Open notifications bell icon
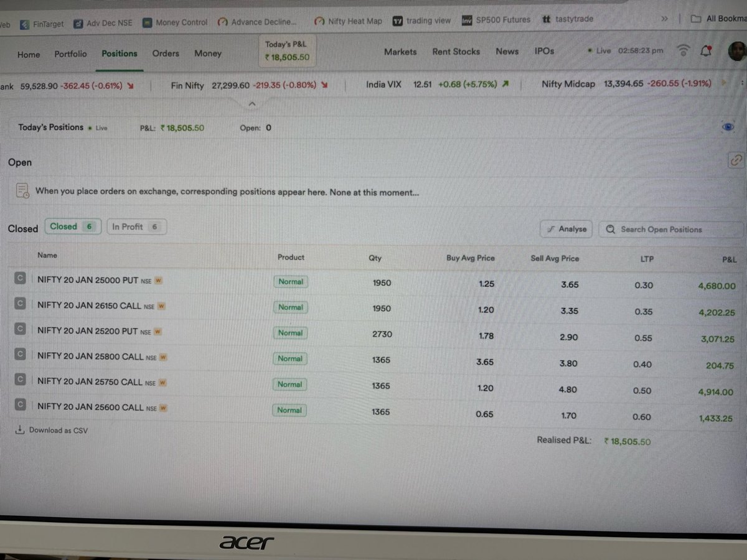Screen dimensions: 747x560 [x=706, y=51]
